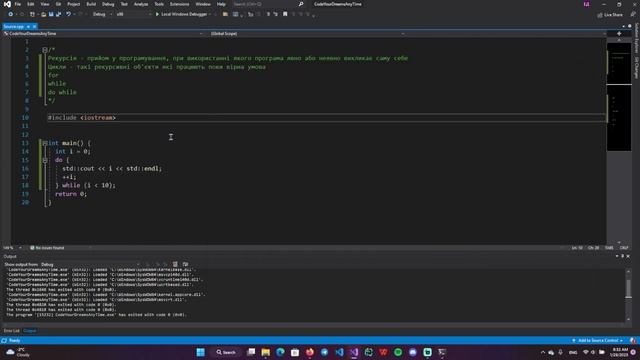
Task: Click the Windows Start button
Action: click(x=200, y=352)
